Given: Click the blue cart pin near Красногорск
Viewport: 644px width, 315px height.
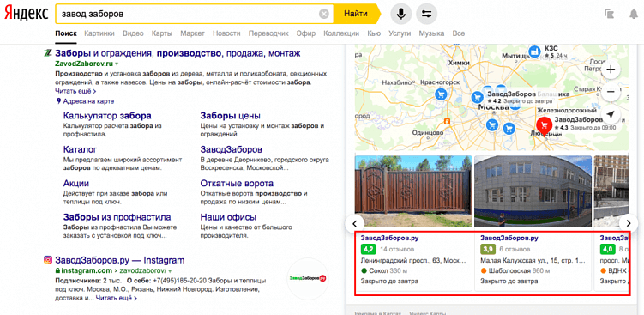Looking at the screenshot, I should click(441, 94).
